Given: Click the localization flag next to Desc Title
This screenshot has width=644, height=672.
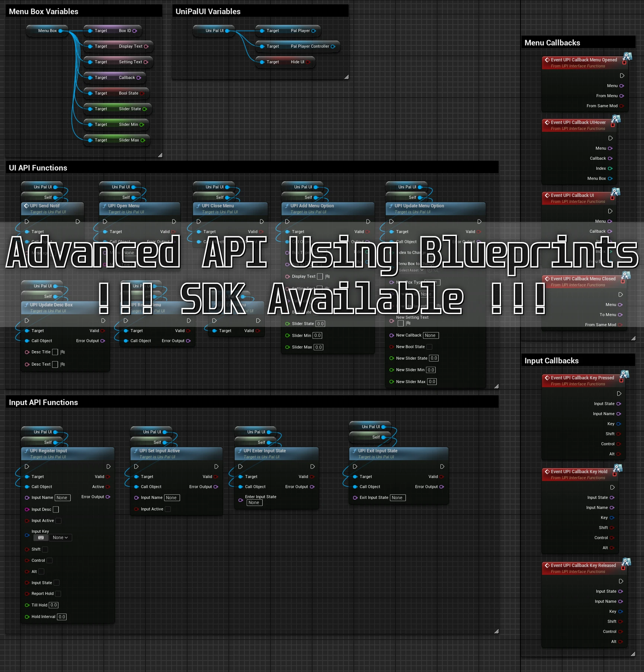Looking at the screenshot, I should pyautogui.click(x=63, y=352).
